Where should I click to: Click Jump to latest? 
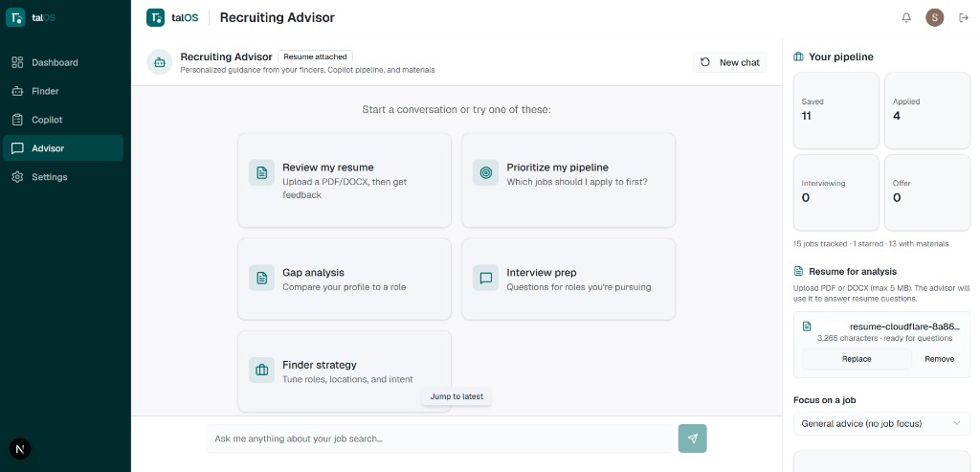point(457,396)
